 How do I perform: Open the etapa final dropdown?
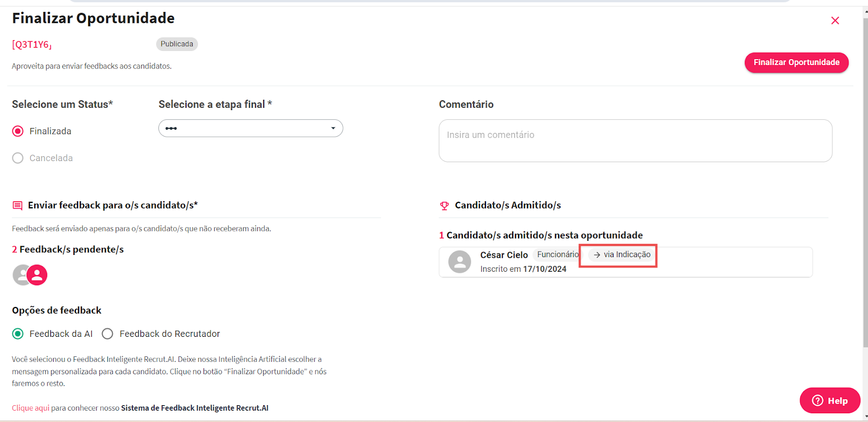pos(250,129)
